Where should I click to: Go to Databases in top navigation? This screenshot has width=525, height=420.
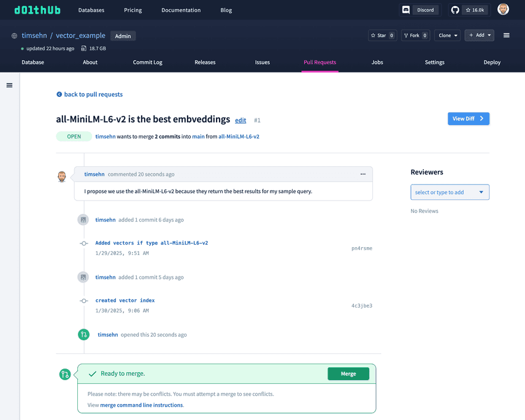pos(91,10)
